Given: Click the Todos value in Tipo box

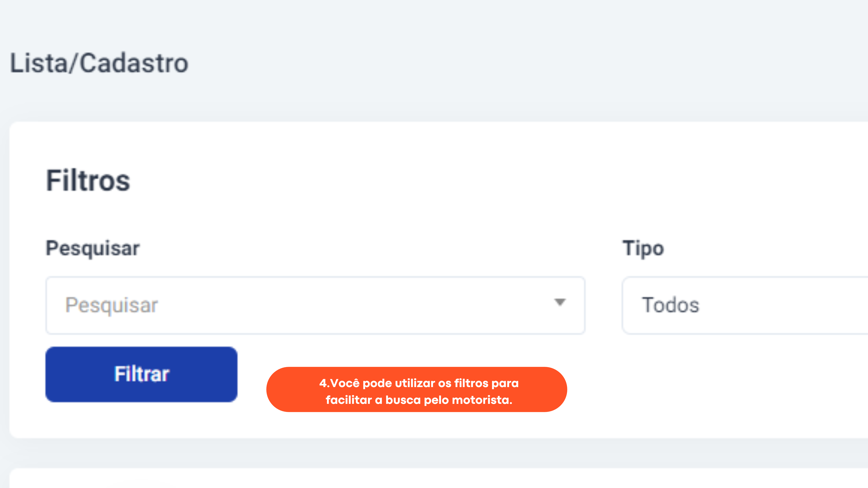Looking at the screenshot, I should 671,305.
